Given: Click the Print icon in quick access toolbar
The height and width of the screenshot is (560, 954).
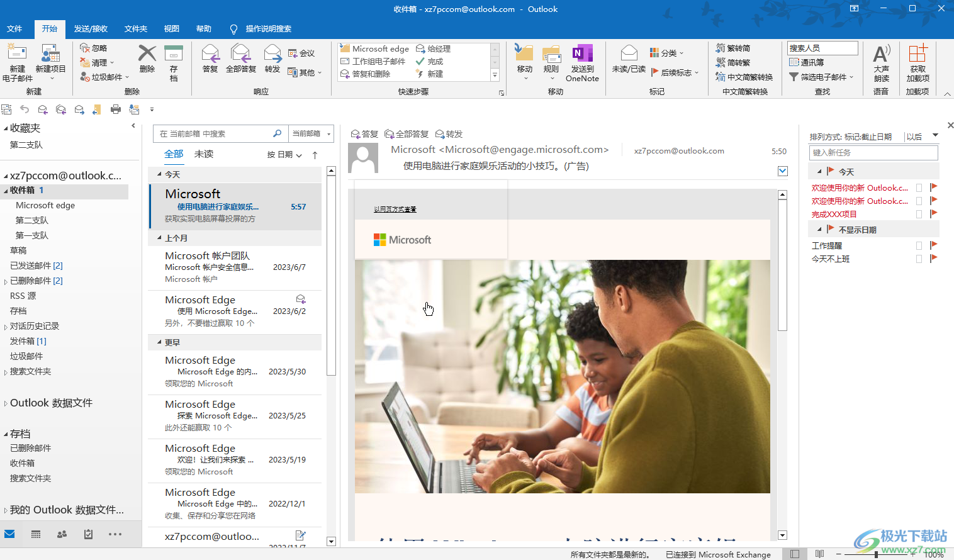Looking at the screenshot, I should pyautogui.click(x=116, y=109).
